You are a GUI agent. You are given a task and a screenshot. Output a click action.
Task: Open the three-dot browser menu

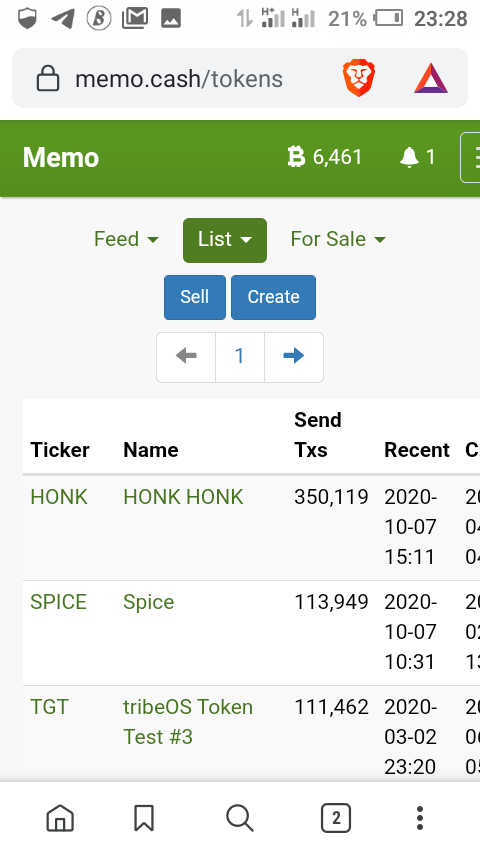[x=420, y=818]
